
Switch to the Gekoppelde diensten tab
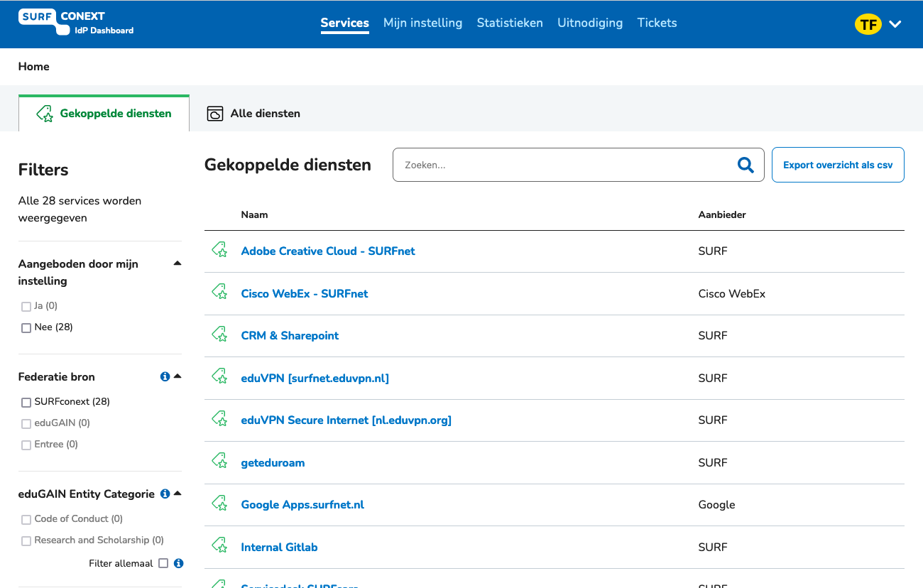(x=104, y=114)
